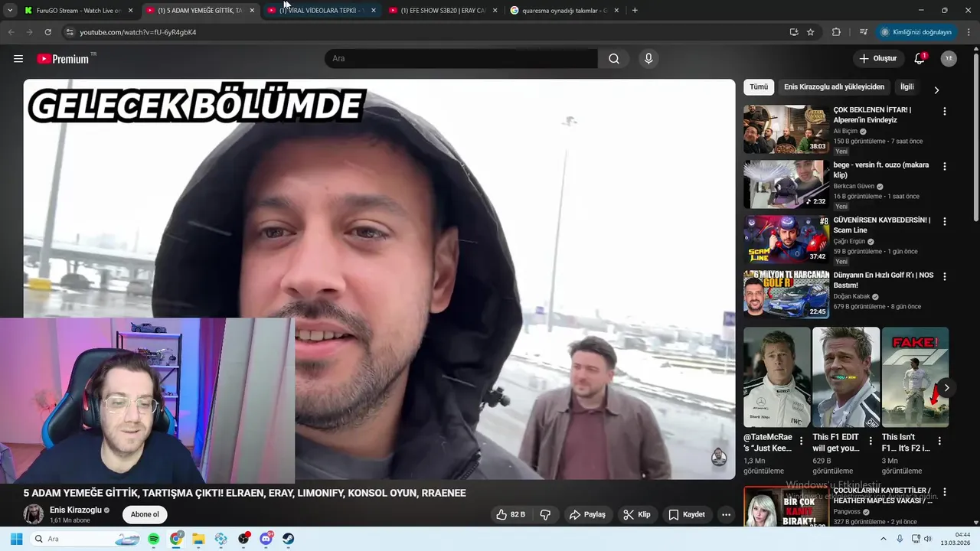Start voice search with the microphone icon
Image resolution: width=980 pixels, height=551 pixels.
tap(648, 59)
